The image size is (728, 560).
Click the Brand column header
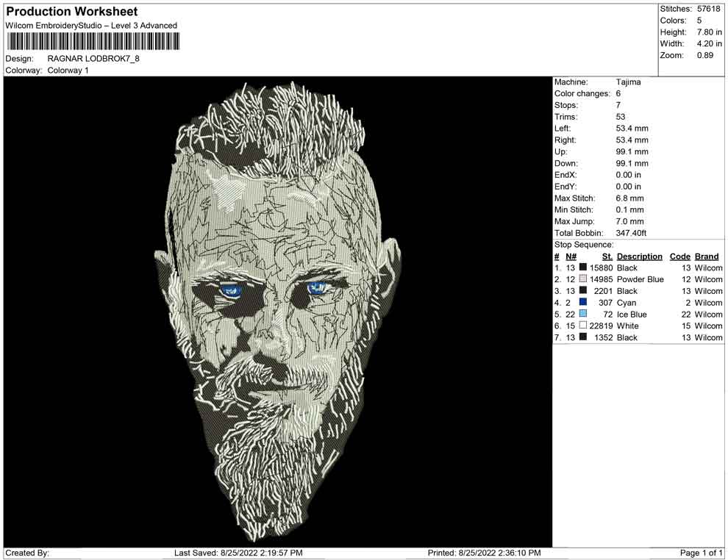pos(707,256)
